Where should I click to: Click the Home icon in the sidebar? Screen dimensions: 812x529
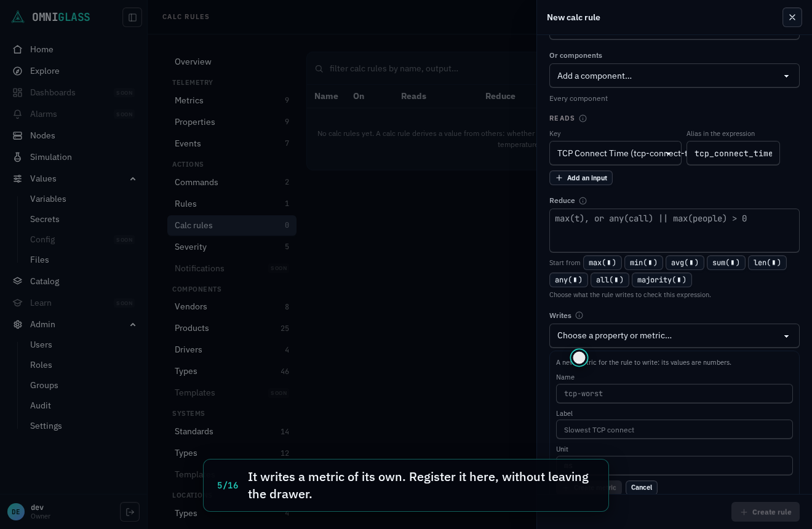click(18, 49)
